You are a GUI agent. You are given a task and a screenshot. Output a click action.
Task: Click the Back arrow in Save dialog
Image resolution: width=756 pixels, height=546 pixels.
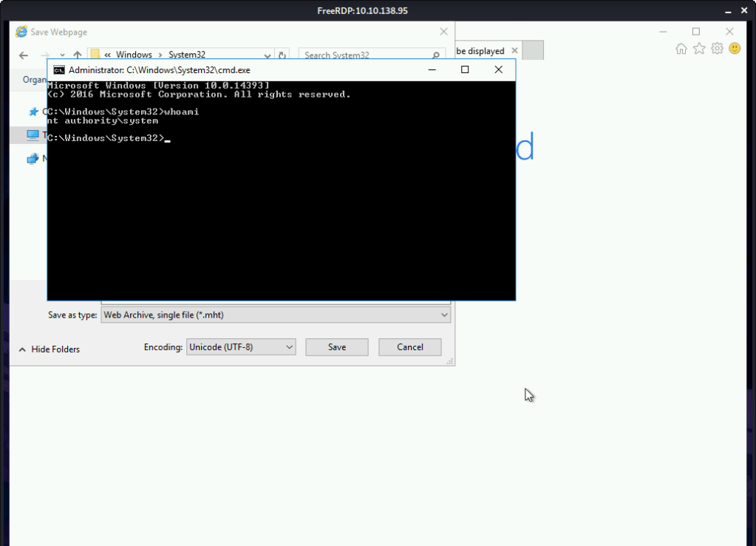click(24, 55)
